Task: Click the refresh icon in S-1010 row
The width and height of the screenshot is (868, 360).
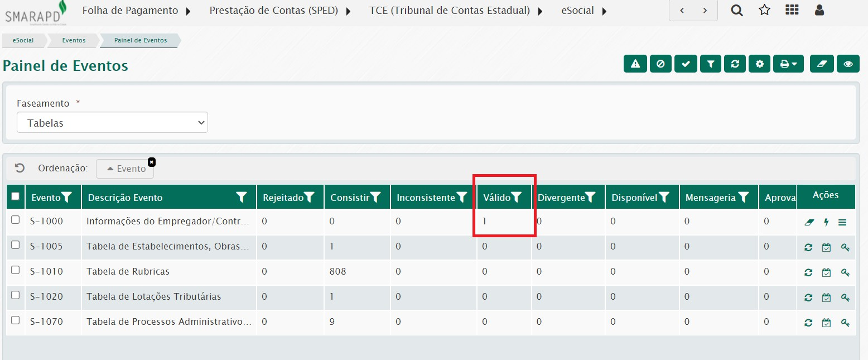Action: pos(808,272)
